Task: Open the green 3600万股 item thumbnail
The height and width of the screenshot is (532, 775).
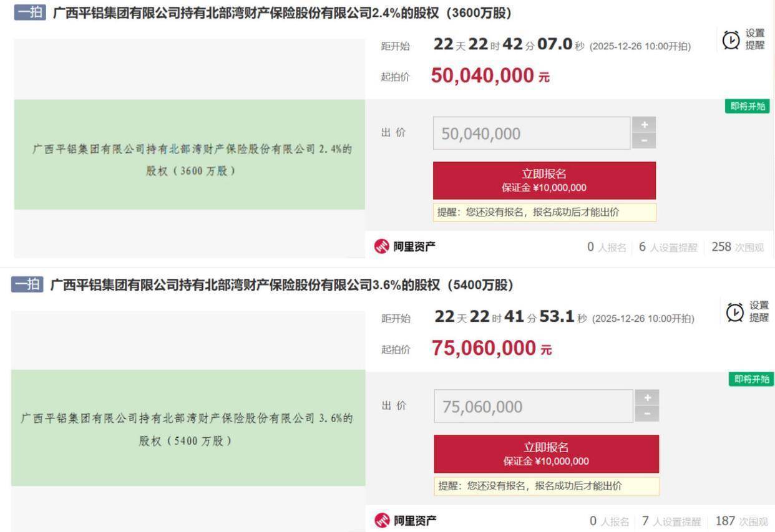Action: click(189, 155)
